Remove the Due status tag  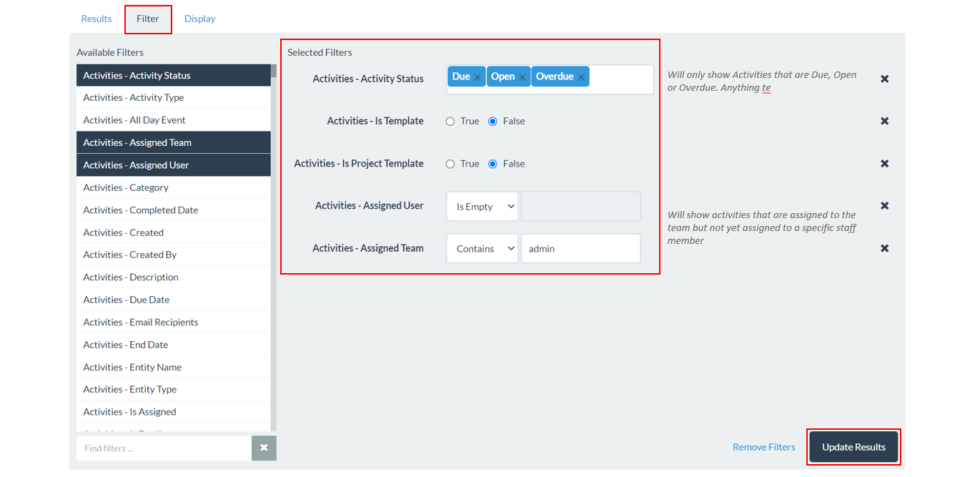(x=477, y=77)
